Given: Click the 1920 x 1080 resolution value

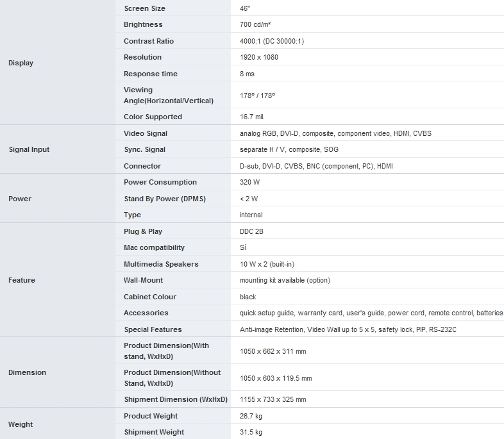Looking at the screenshot, I should (x=258, y=57).
